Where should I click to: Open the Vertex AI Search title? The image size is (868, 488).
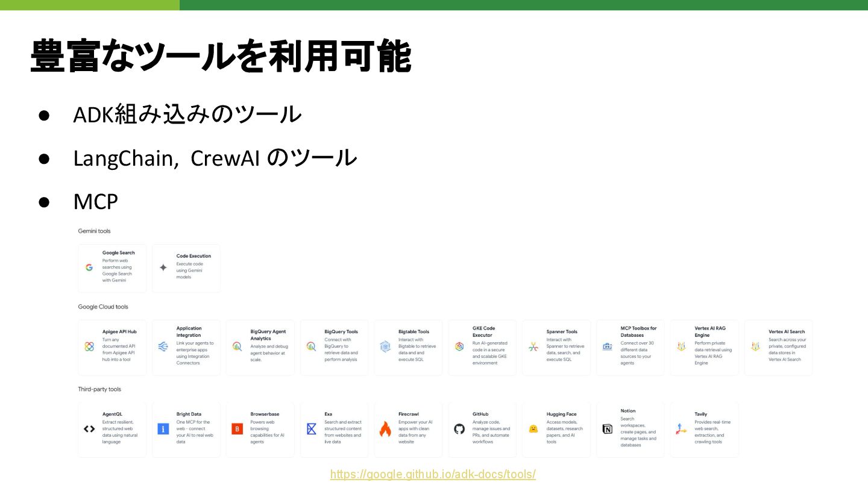coord(787,331)
